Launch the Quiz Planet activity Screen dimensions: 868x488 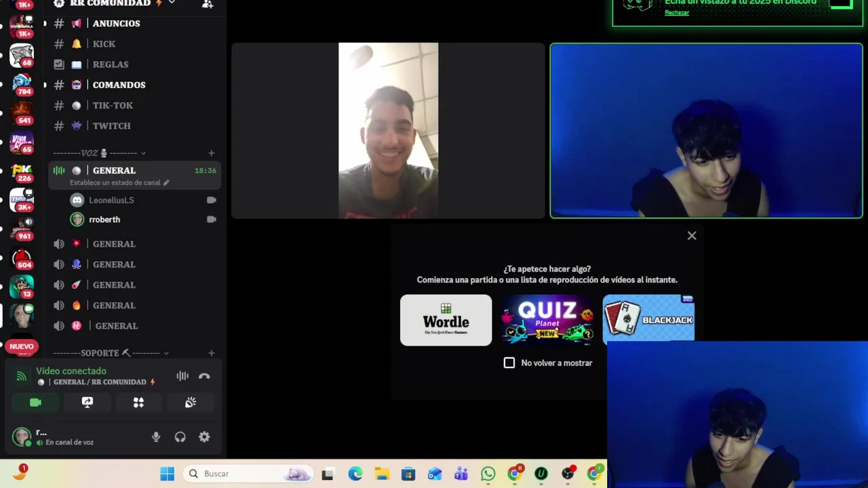point(547,320)
